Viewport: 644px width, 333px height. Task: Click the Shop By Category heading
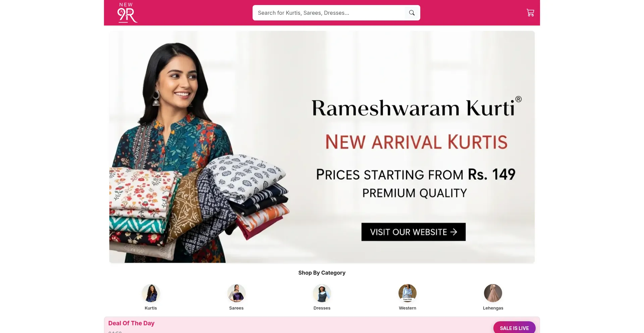point(322,273)
